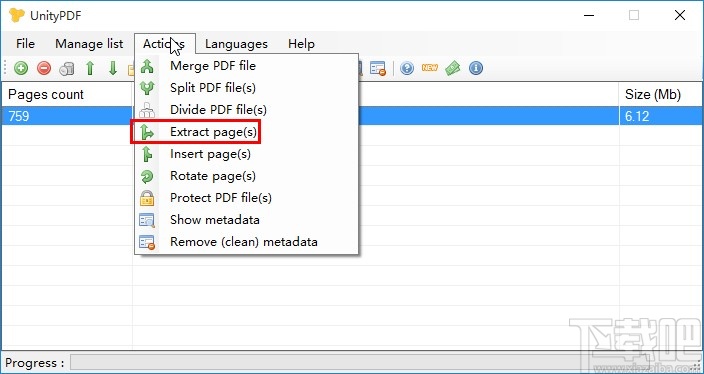The height and width of the screenshot is (374, 704).
Task: Open the Manage list menu
Action: tap(89, 44)
